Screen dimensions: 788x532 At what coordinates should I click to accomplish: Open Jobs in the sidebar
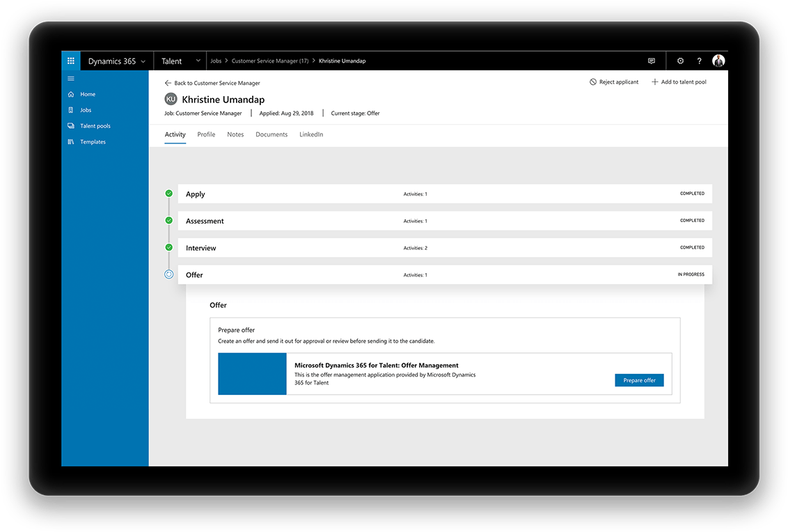pos(86,110)
